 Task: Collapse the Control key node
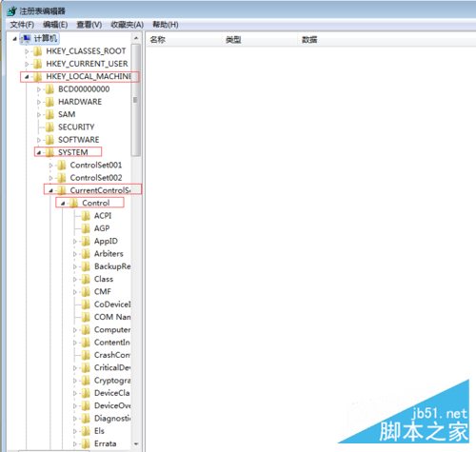63,204
